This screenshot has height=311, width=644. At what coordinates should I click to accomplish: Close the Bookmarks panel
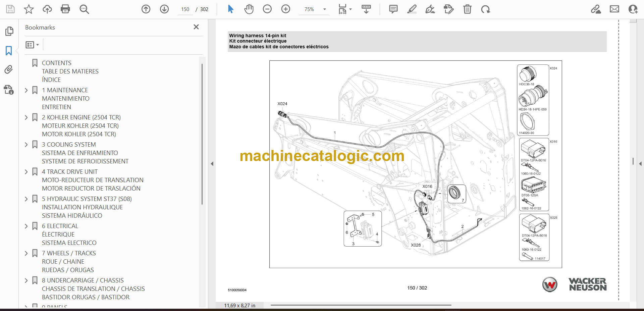click(196, 27)
